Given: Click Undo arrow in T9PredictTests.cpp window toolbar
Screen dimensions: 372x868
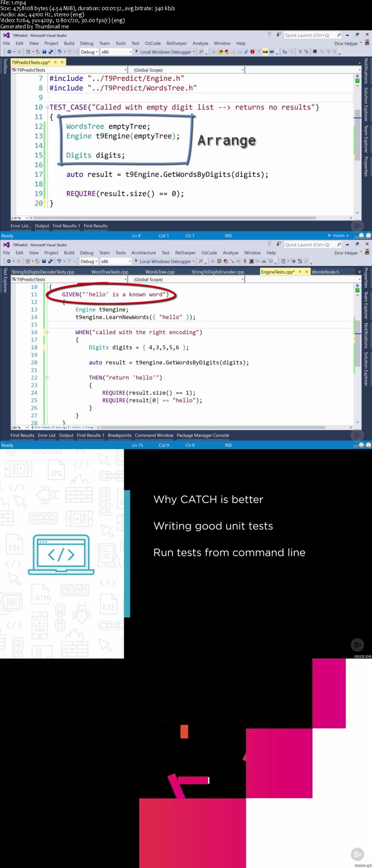Looking at the screenshot, I should [60, 52].
